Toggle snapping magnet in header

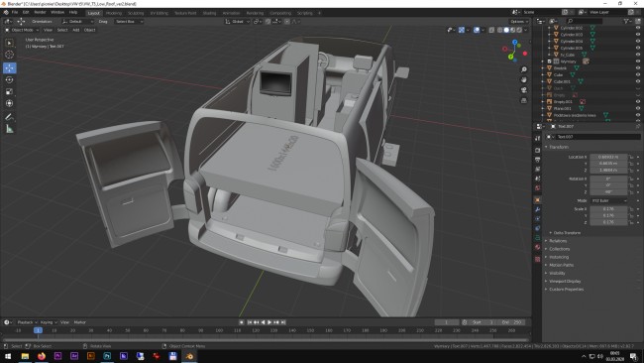(x=268, y=22)
